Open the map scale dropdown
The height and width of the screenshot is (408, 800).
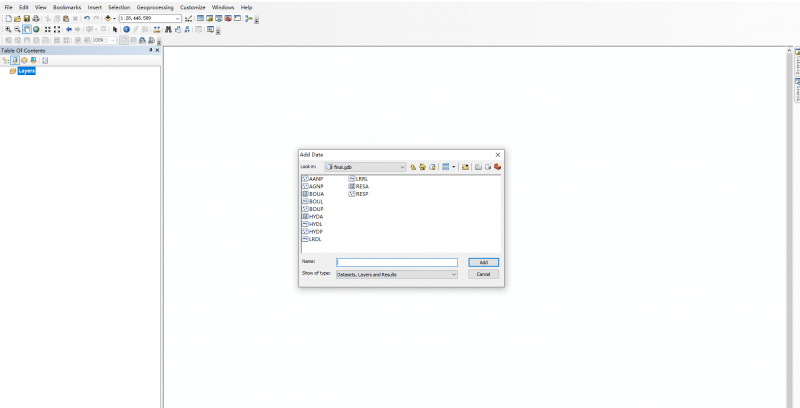point(178,18)
